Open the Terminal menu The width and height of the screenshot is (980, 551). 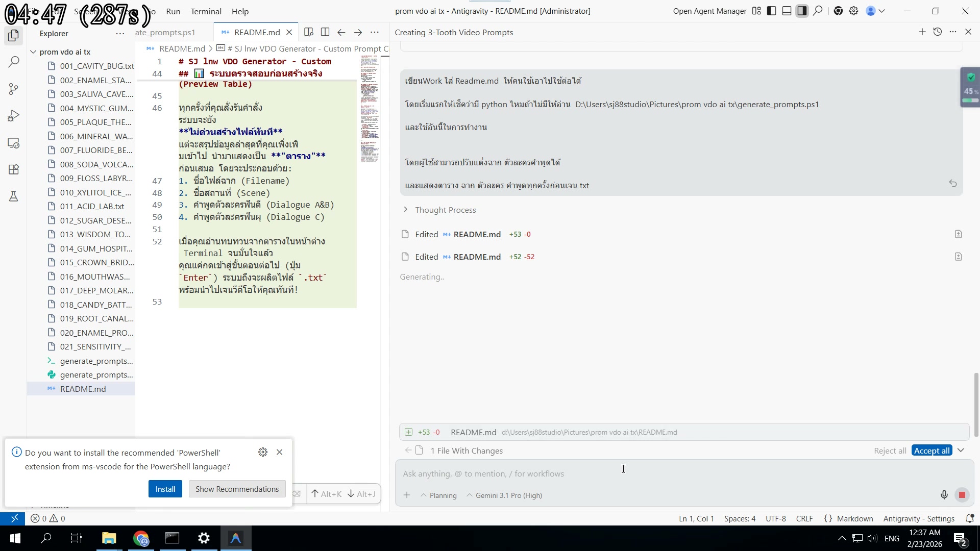(206, 11)
